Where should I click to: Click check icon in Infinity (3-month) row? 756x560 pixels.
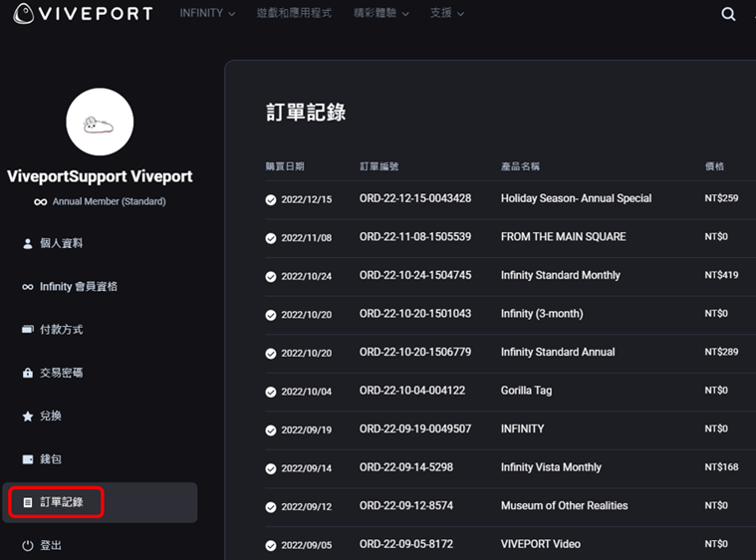coord(271,315)
